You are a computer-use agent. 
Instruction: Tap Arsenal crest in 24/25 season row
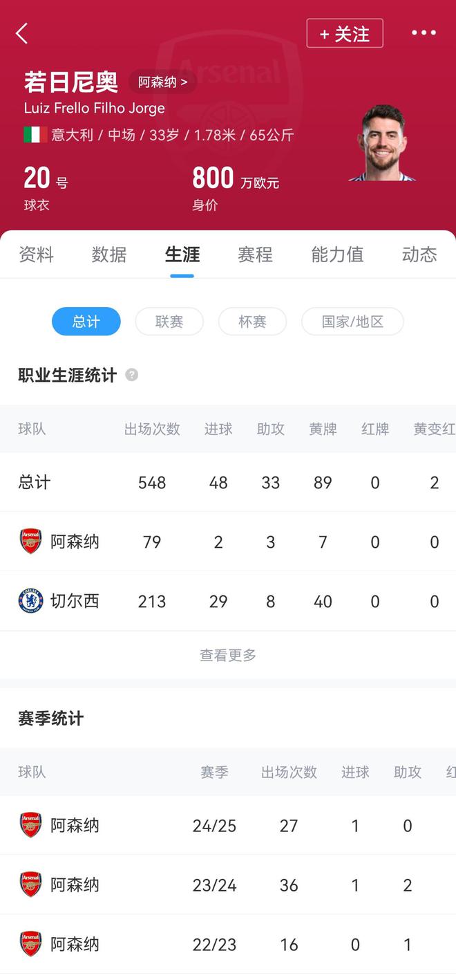30,825
